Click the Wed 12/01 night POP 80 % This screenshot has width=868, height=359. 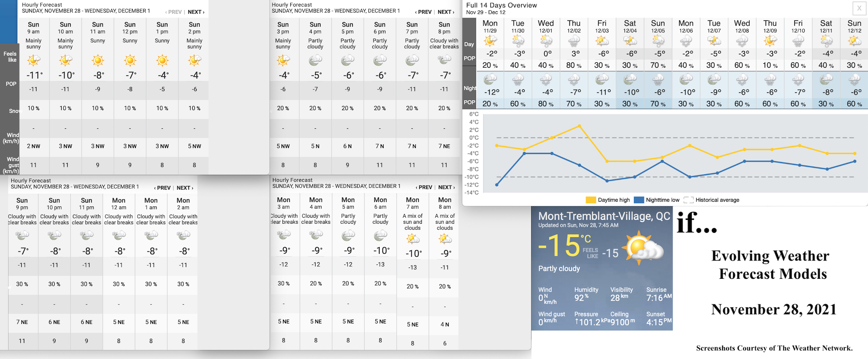[x=546, y=104]
